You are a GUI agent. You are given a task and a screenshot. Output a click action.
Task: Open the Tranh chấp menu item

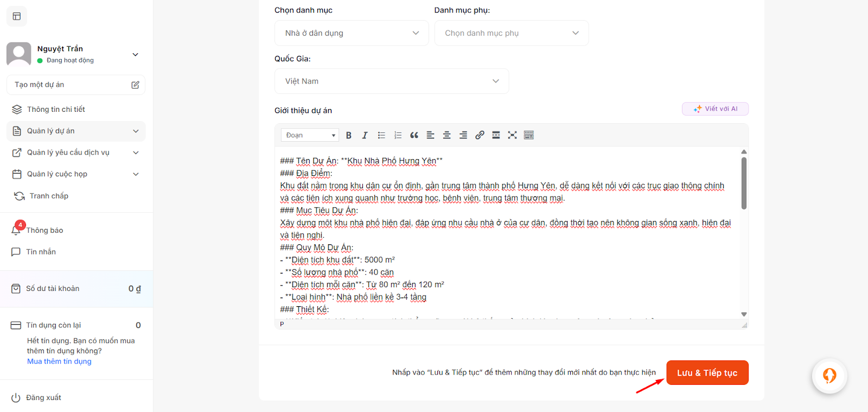tap(49, 196)
